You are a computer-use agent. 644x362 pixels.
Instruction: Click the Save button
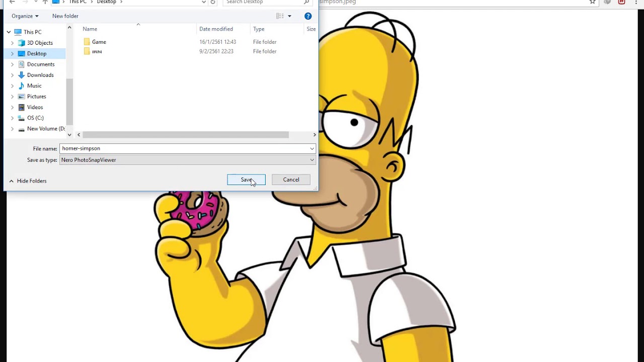tap(246, 179)
